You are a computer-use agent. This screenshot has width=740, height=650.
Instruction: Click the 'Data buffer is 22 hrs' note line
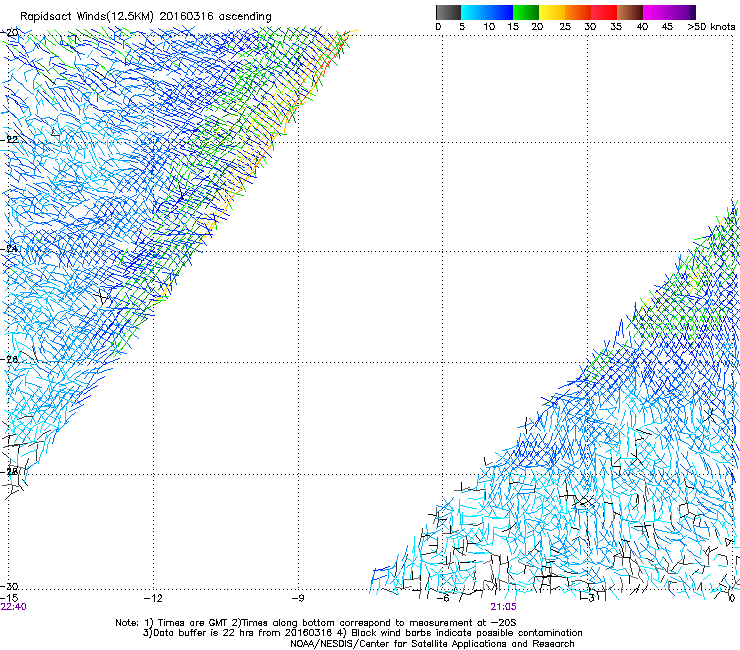click(362, 633)
